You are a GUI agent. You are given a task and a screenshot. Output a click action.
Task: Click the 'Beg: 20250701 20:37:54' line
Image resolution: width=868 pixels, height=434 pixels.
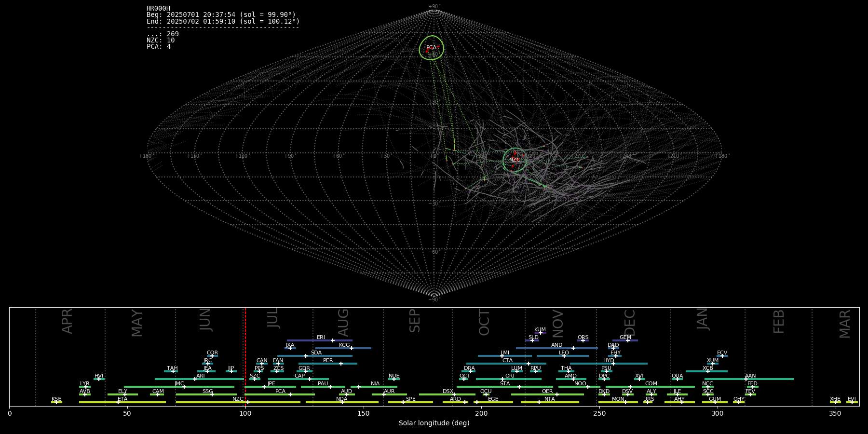(x=221, y=15)
